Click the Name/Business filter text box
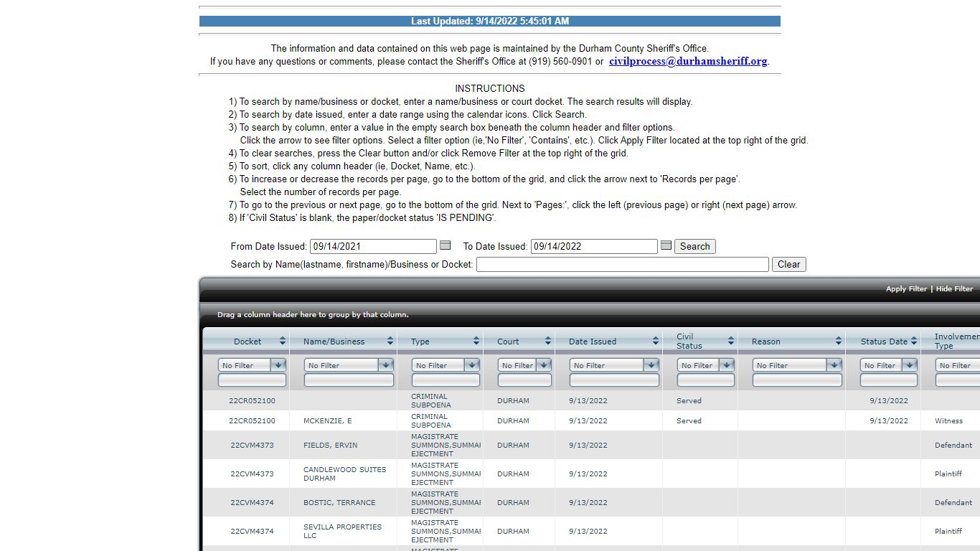The height and width of the screenshot is (551, 980). click(349, 380)
